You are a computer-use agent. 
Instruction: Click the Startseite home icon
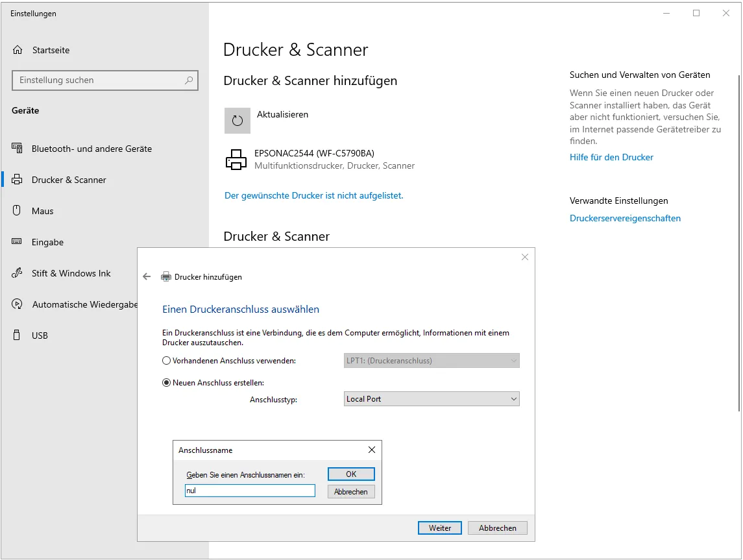[x=18, y=50]
